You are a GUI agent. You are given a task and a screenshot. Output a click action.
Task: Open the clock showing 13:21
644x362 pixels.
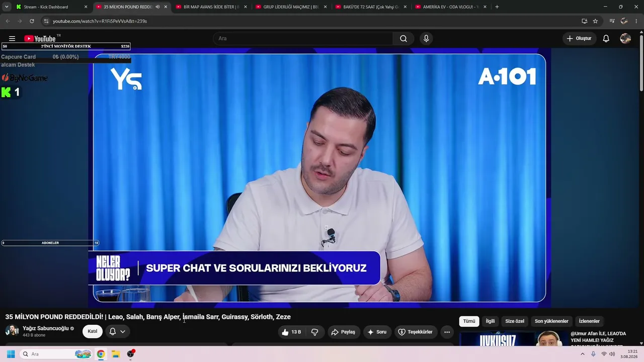point(629,354)
